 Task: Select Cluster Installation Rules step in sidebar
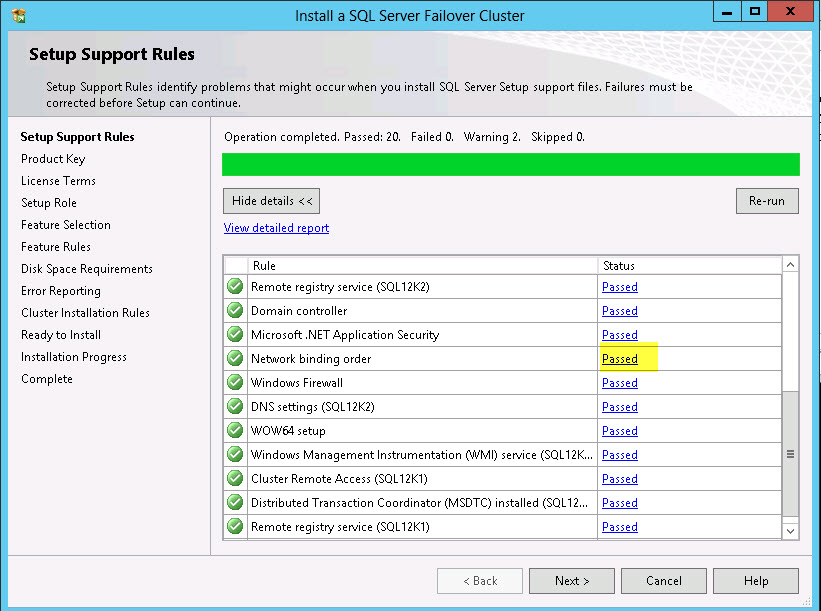(85, 313)
